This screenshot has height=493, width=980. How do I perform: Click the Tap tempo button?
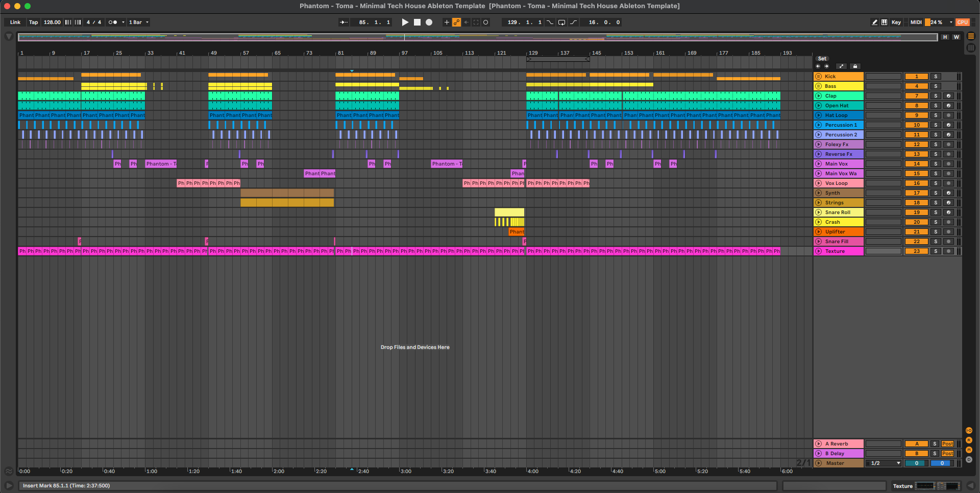click(33, 22)
